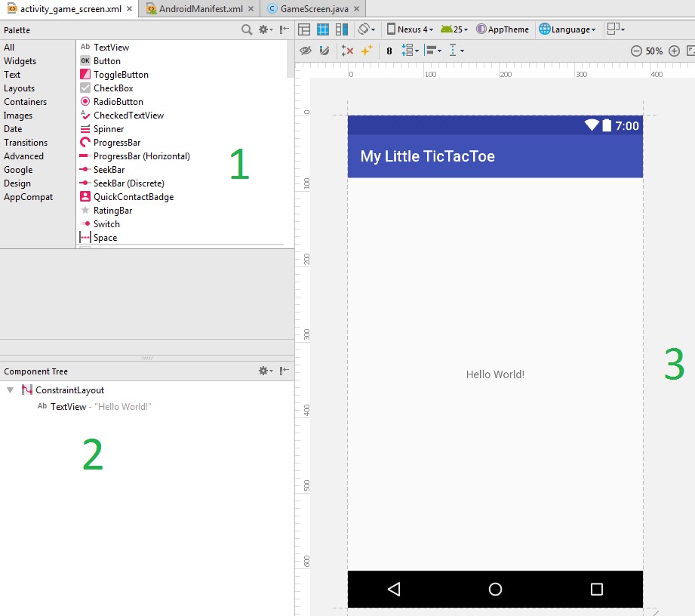695x616 pixels.
Task: Toggle the Autoconnect magnet icon
Action: coord(324,51)
